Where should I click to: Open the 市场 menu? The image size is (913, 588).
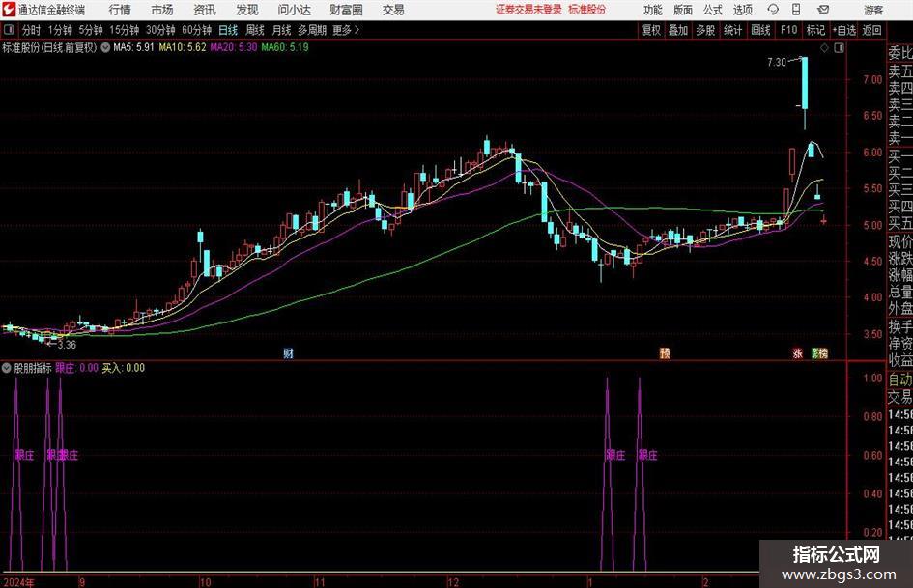click(162, 10)
